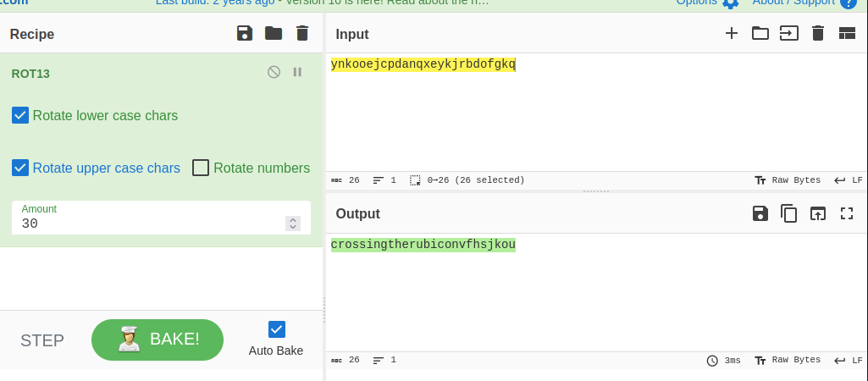Disable the ROT13 operation

[x=274, y=72]
